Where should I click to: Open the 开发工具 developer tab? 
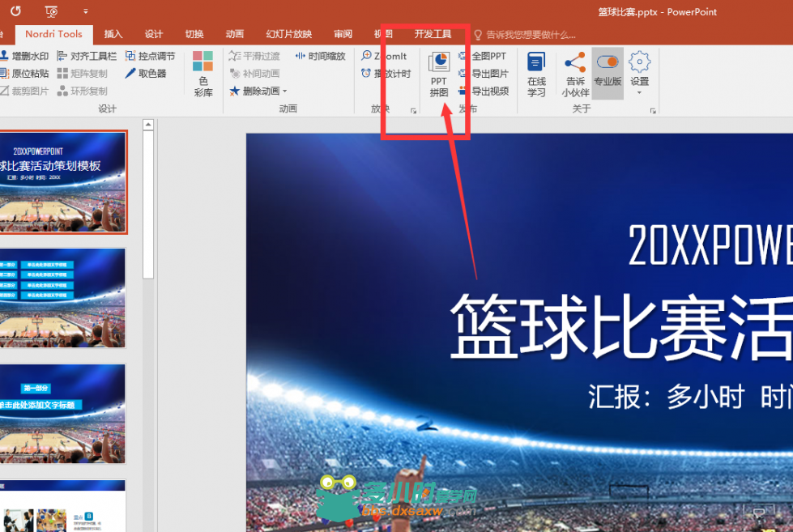(x=433, y=34)
